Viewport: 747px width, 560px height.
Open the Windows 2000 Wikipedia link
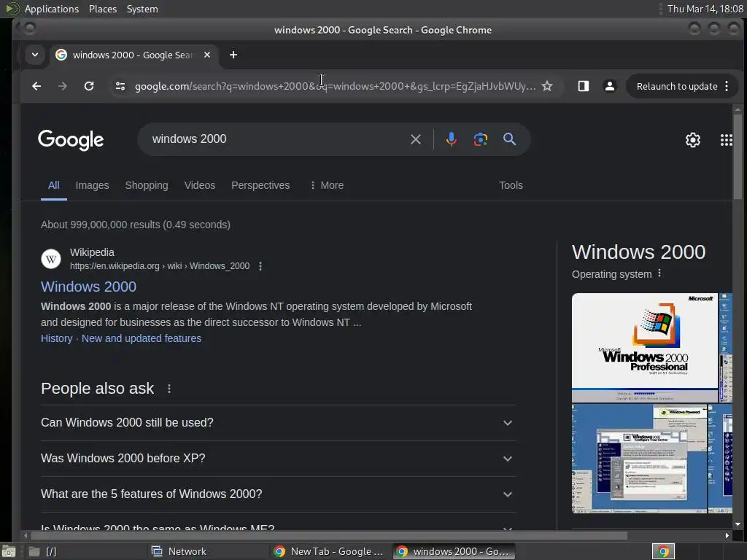pyautogui.click(x=88, y=286)
